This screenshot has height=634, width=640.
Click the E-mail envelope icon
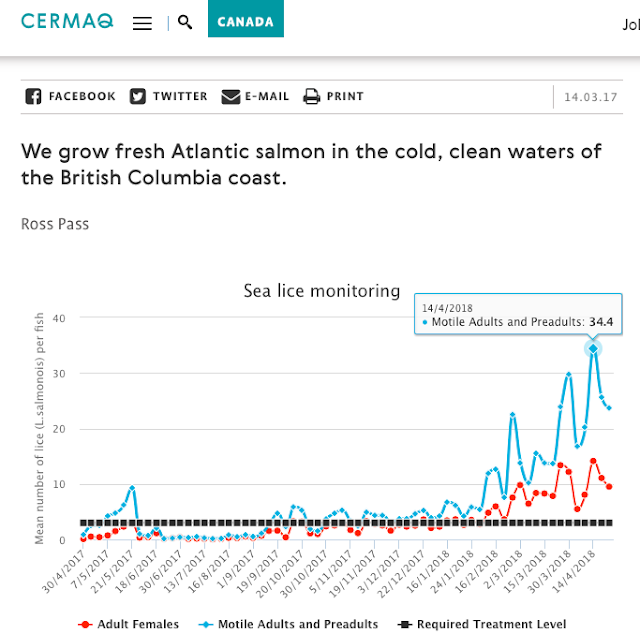coord(231,97)
